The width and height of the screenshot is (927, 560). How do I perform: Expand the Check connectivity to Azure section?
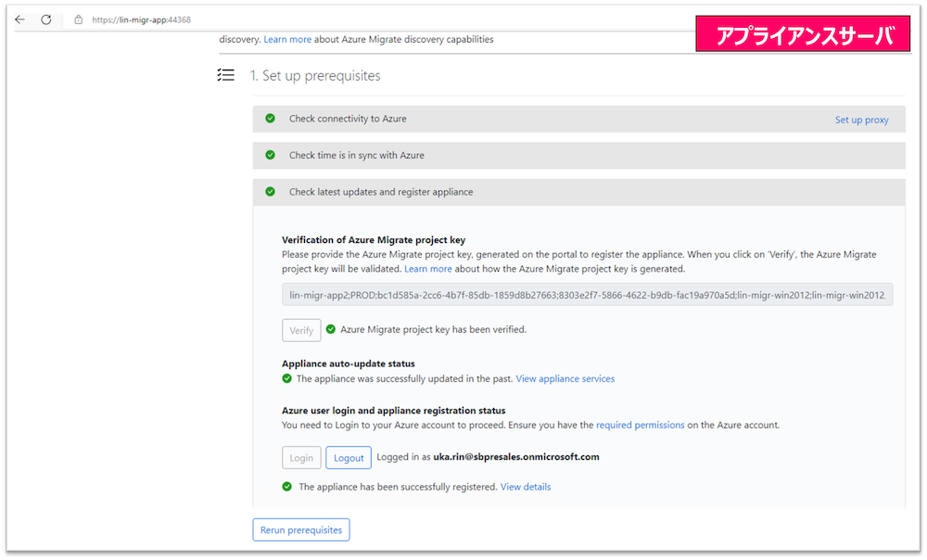[x=348, y=119]
